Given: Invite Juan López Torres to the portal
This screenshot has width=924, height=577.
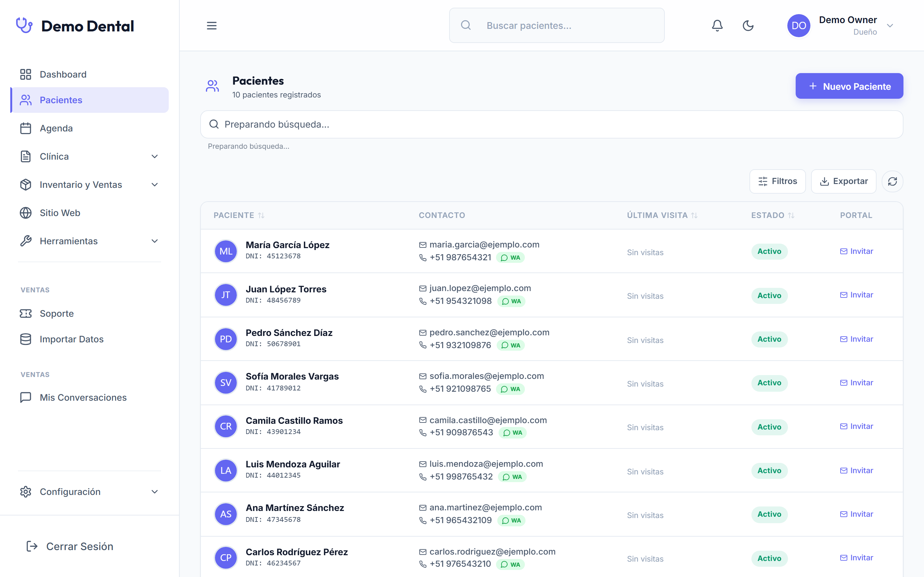Looking at the screenshot, I should pos(856,295).
